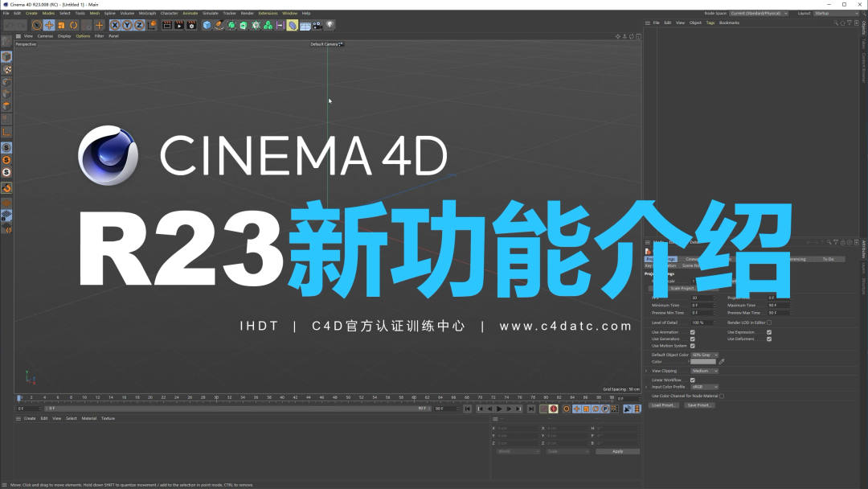Add a Floor environment object

click(305, 25)
